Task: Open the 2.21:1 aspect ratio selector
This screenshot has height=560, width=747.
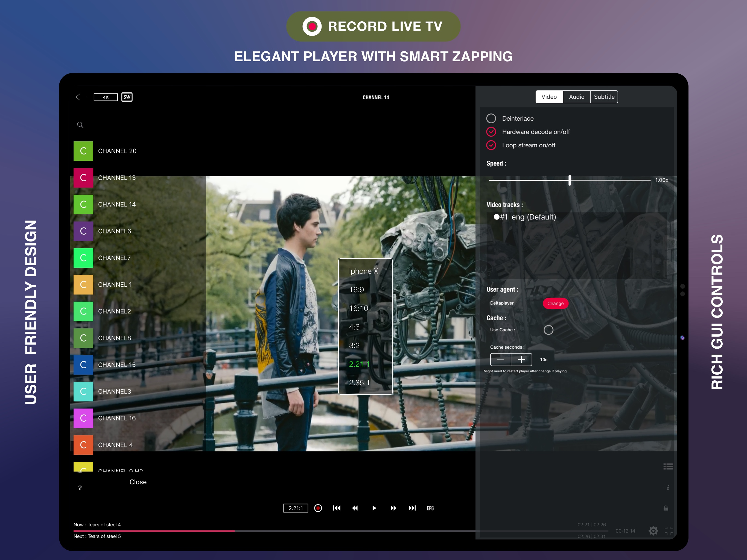Action: pyautogui.click(x=296, y=508)
